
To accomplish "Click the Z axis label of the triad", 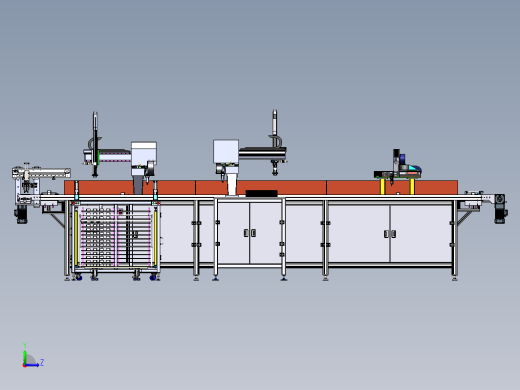I will [42, 362].
